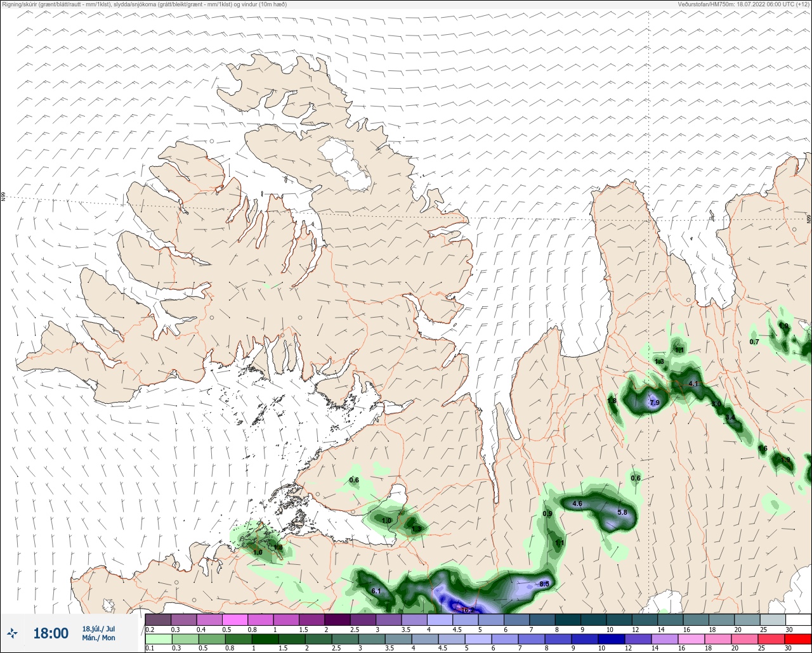Pick the red 30 swatch in bottom legend row
Image resolution: width=812 pixels, height=653 pixels.
point(798,638)
